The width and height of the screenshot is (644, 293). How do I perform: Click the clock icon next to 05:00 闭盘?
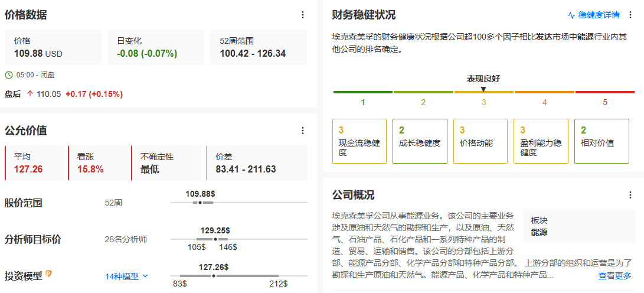[8, 75]
